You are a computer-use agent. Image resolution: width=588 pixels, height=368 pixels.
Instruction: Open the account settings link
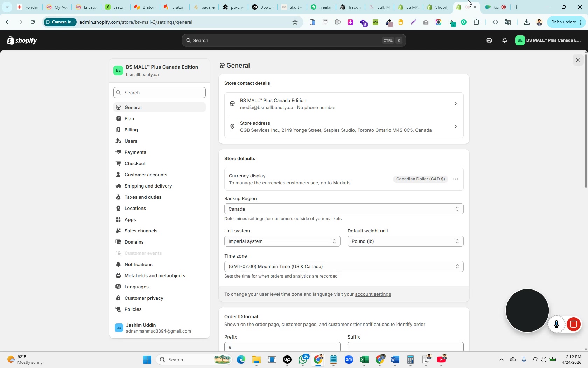pyautogui.click(x=373, y=294)
